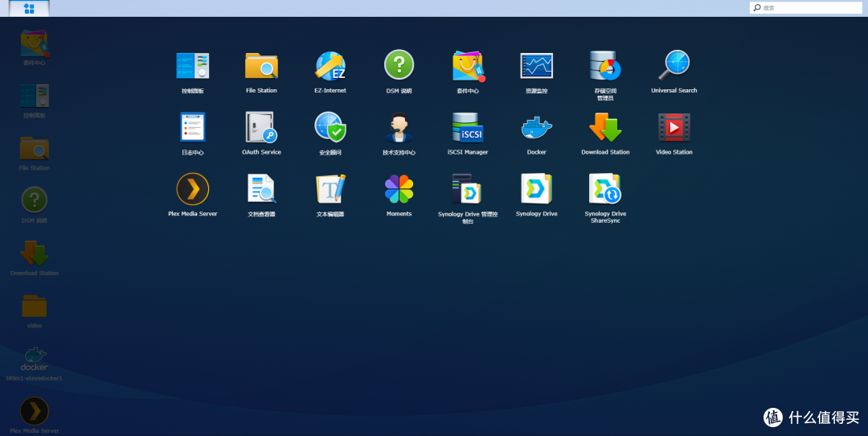Open Synology Drive ShareSync

(x=605, y=189)
